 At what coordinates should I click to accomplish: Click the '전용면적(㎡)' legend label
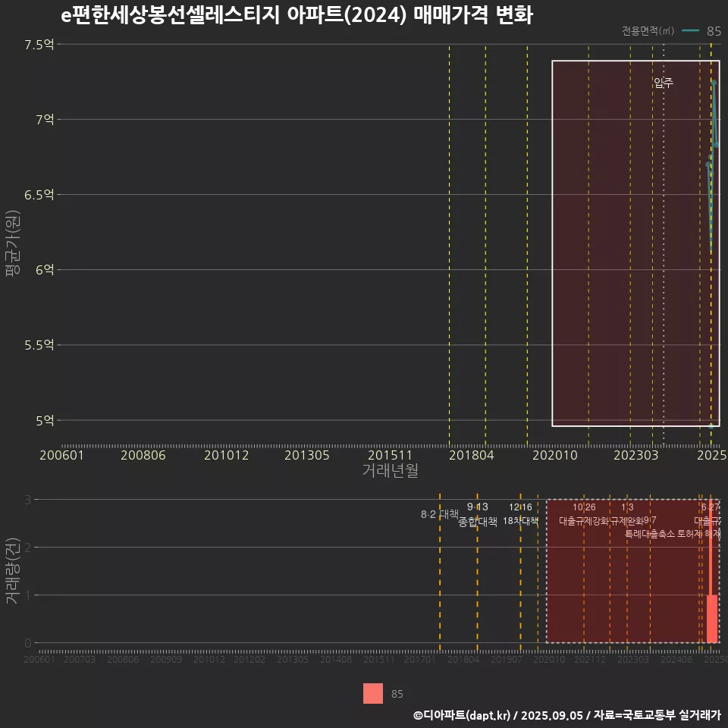point(648,30)
